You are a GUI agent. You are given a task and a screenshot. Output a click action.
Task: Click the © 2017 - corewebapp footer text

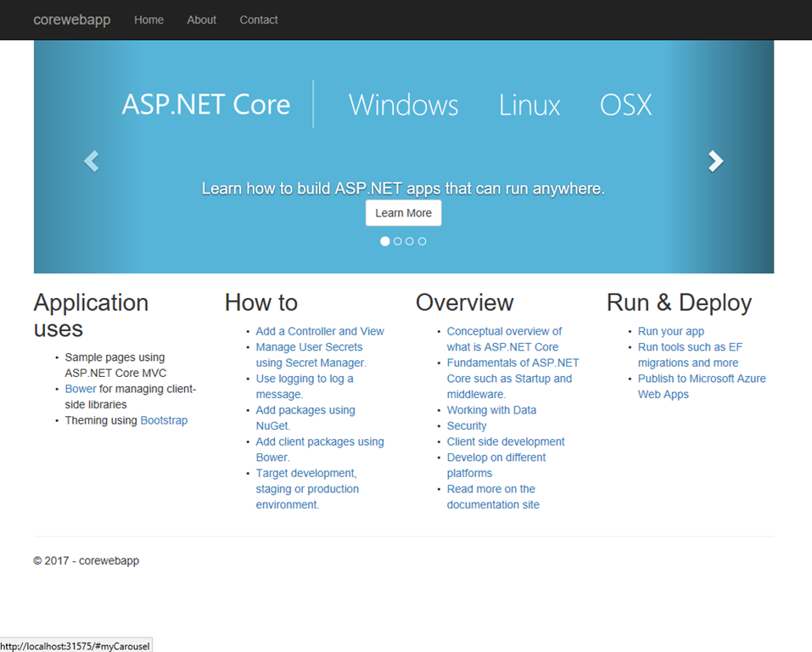86,561
